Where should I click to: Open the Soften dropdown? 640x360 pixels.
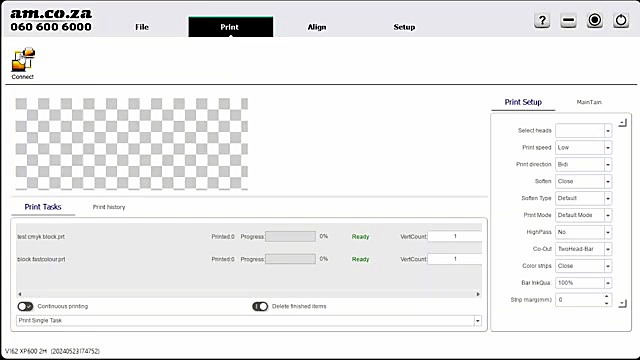point(583,181)
